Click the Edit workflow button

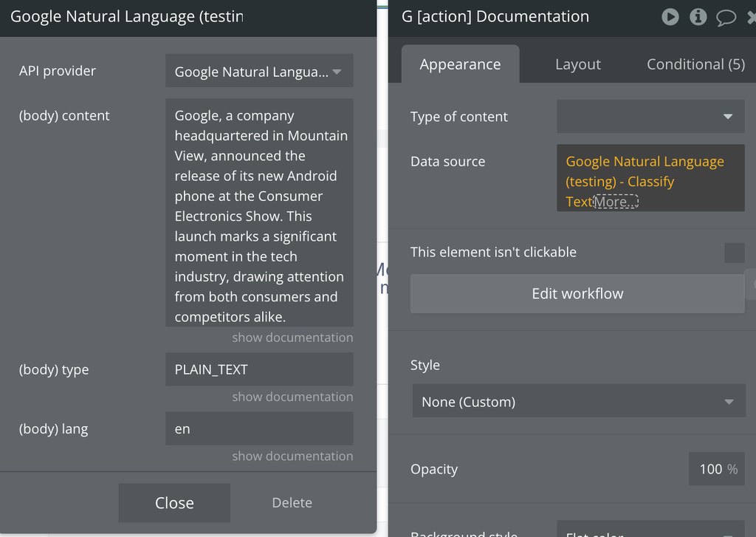[x=577, y=293]
